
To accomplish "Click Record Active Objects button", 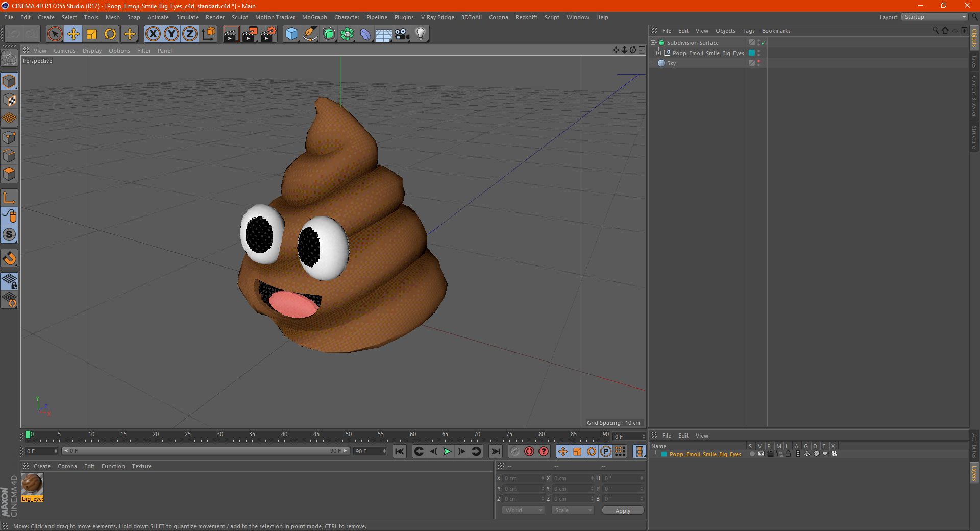I will click(x=515, y=451).
